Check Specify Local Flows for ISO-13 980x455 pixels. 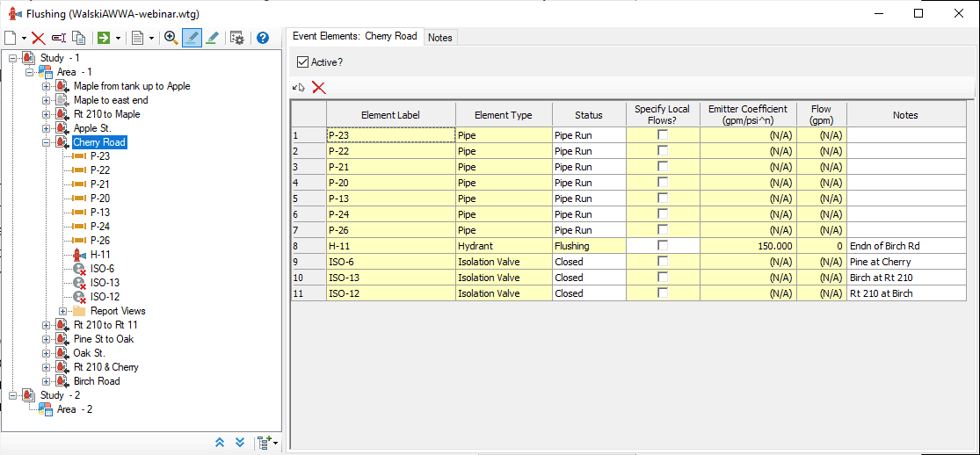pos(663,277)
